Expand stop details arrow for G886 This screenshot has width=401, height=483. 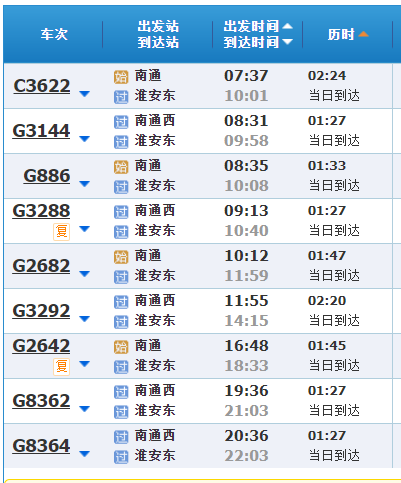[x=85, y=184]
